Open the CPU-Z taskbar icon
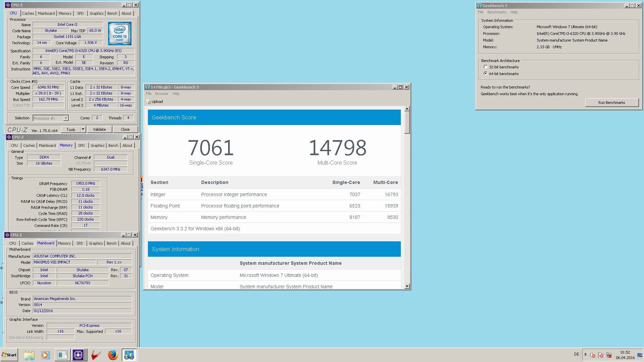This screenshot has height=362, width=644. [x=78, y=355]
